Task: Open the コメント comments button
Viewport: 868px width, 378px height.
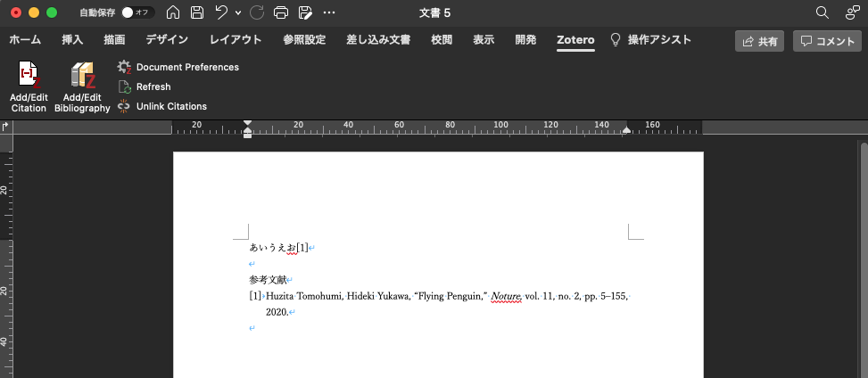Action: [x=827, y=41]
